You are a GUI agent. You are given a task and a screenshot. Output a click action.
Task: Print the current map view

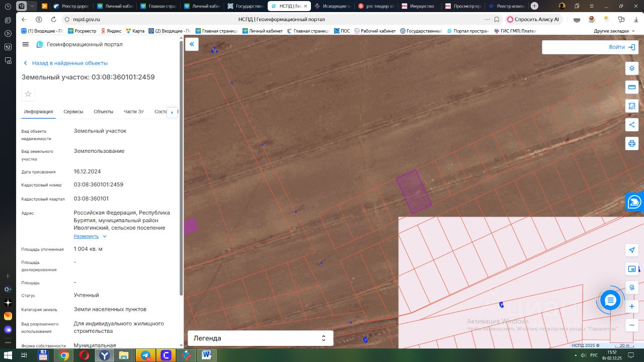pos(632,144)
